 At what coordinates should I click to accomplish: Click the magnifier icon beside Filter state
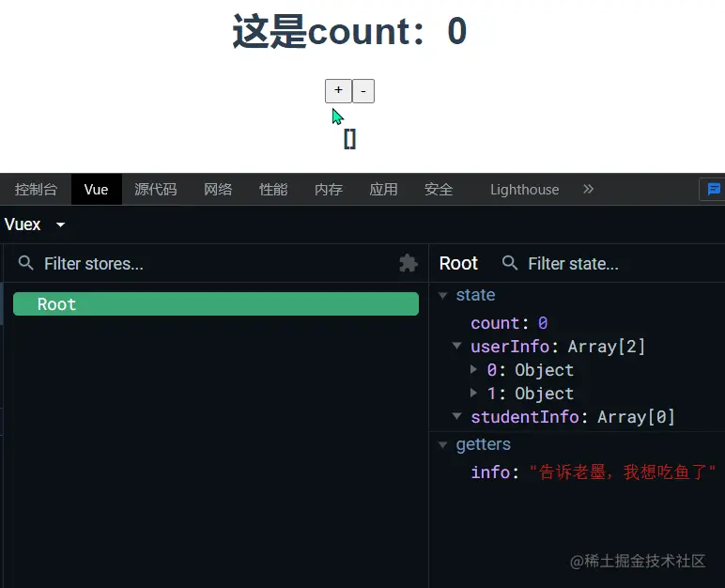point(510,263)
